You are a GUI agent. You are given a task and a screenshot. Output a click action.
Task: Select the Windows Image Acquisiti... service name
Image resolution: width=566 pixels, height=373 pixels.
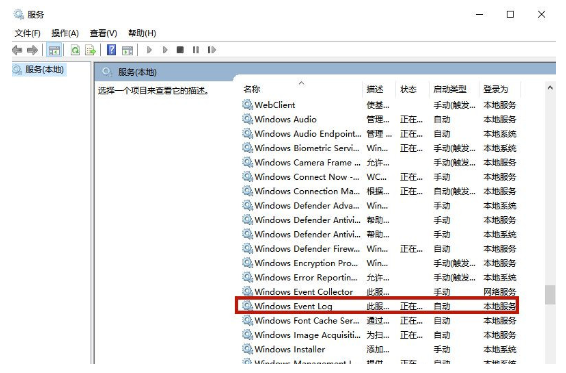coord(307,335)
